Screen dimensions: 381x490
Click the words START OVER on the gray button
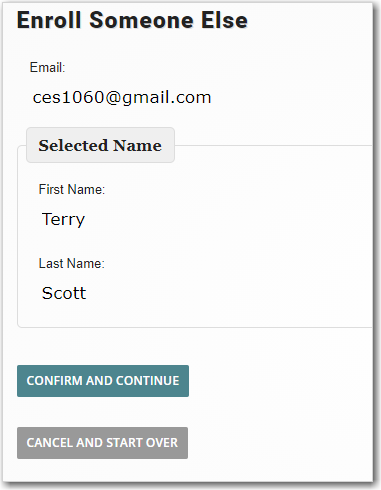142,443
